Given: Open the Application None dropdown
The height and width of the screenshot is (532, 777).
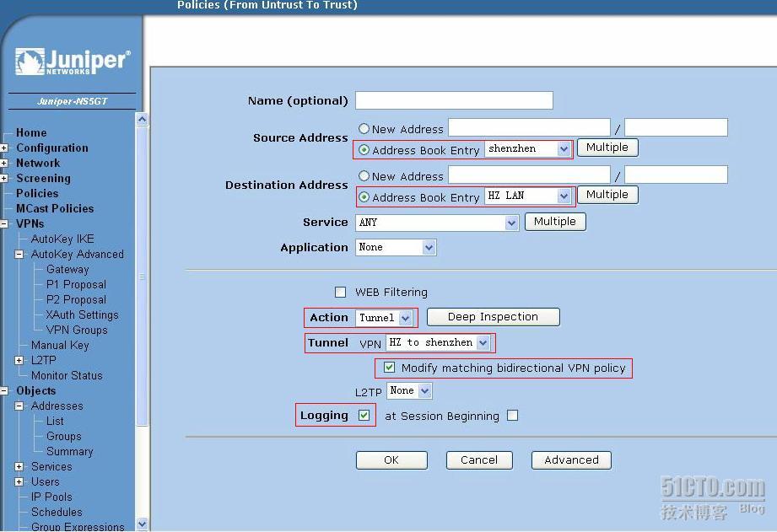Looking at the screenshot, I should tap(396, 247).
